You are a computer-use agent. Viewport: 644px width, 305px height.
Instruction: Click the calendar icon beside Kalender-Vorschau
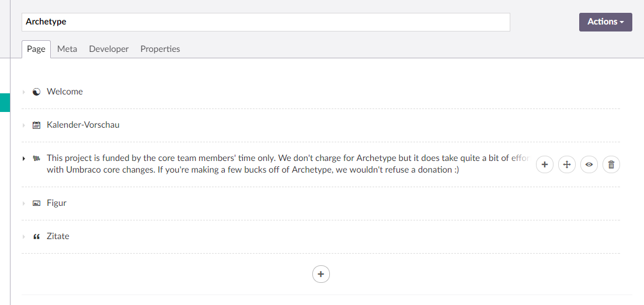click(37, 125)
